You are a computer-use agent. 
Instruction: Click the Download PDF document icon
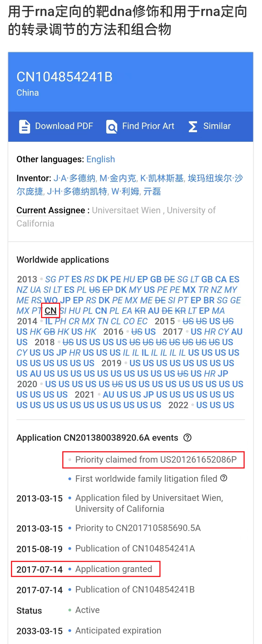(25, 127)
